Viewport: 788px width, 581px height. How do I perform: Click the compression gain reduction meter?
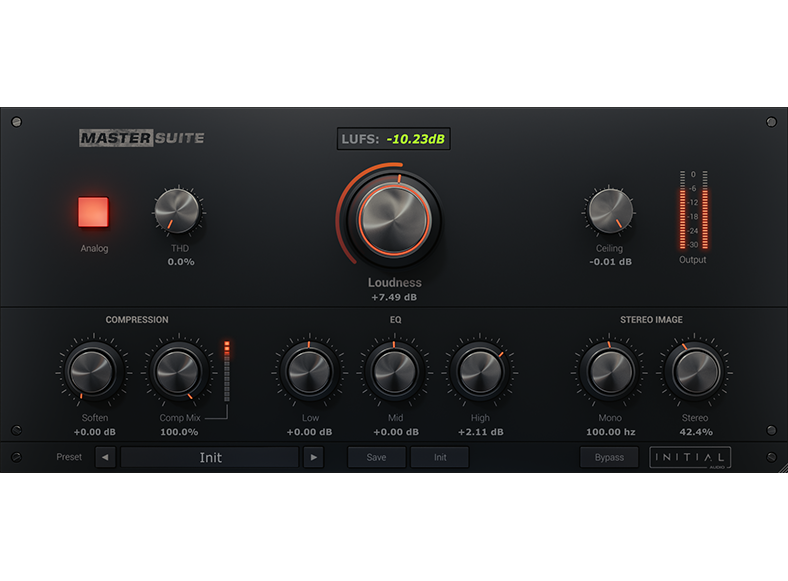[227, 371]
